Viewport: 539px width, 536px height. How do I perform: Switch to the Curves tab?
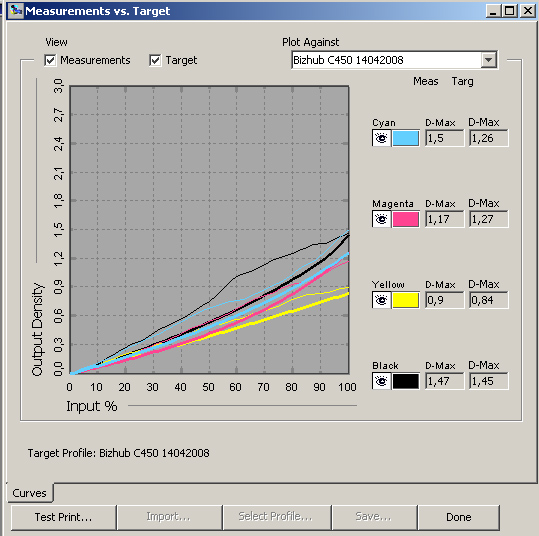point(30,493)
